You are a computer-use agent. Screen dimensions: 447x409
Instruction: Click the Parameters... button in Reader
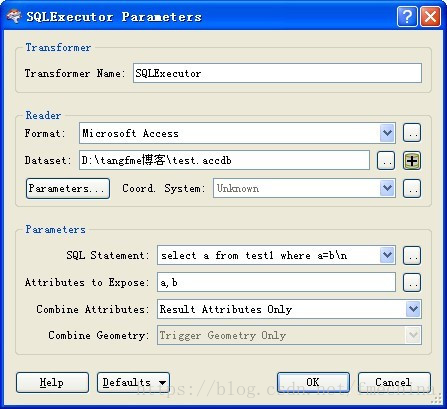[68, 188]
